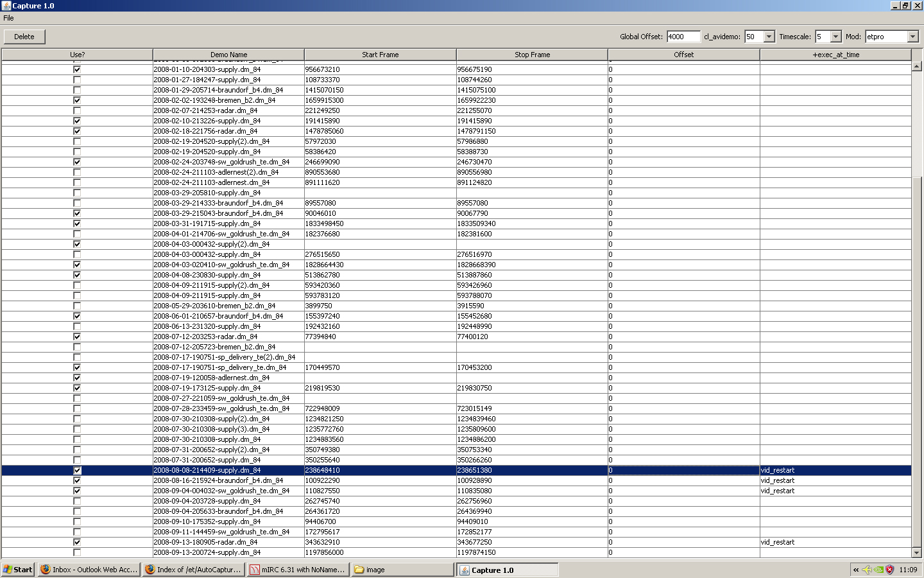Image resolution: width=924 pixels, height=578 pixels.
Task: Click the +exec_at_time column header
Action: [835, 55]
